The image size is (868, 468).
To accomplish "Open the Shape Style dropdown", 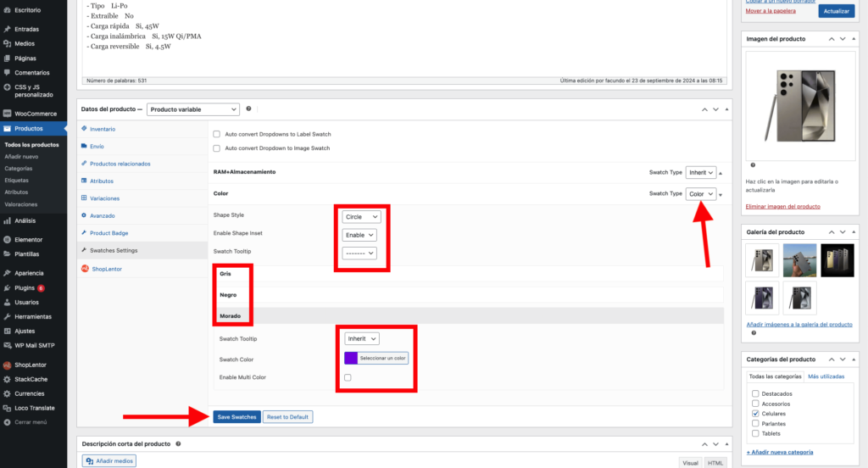I will pyautogui.click(x=361, y=217).
